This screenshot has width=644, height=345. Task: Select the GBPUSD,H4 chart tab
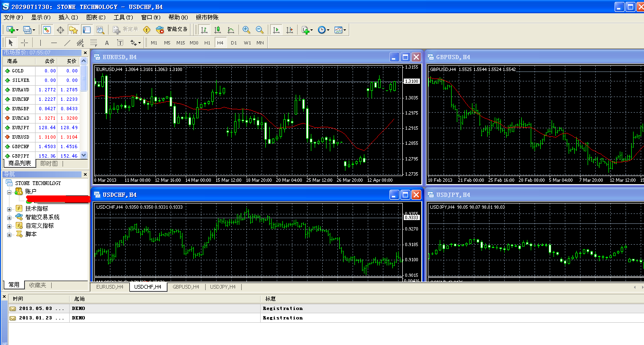(186, 286)
